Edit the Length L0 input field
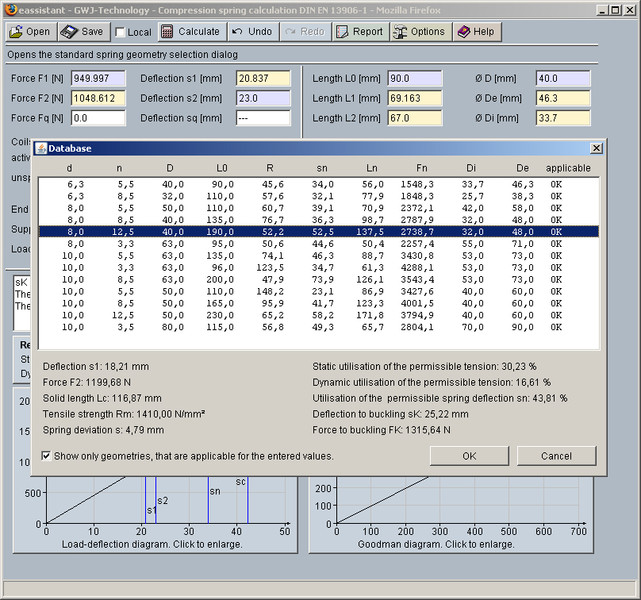The width and height of the screenshot is (641, 600). [415, 78]
